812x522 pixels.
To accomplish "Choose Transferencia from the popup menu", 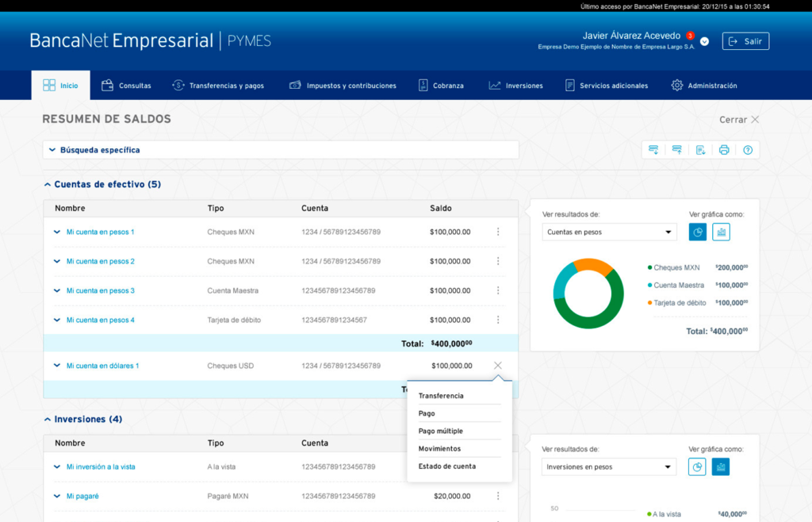I will 441,396.
